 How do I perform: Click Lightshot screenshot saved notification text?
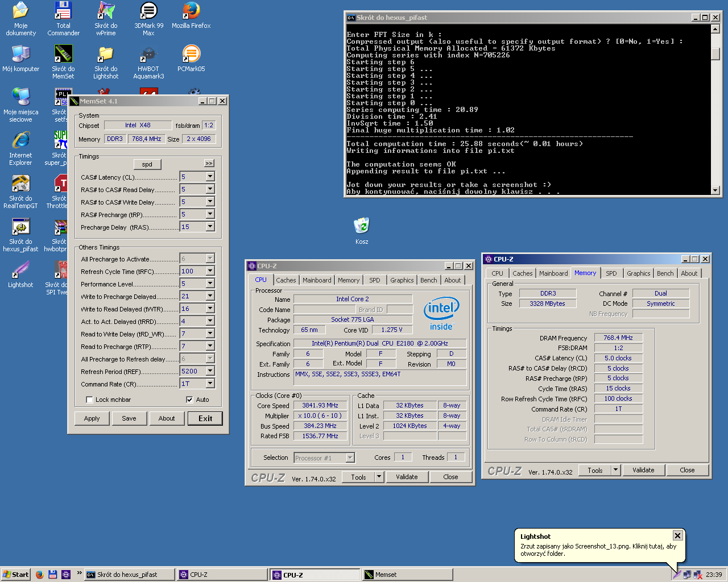click(598, 550)
